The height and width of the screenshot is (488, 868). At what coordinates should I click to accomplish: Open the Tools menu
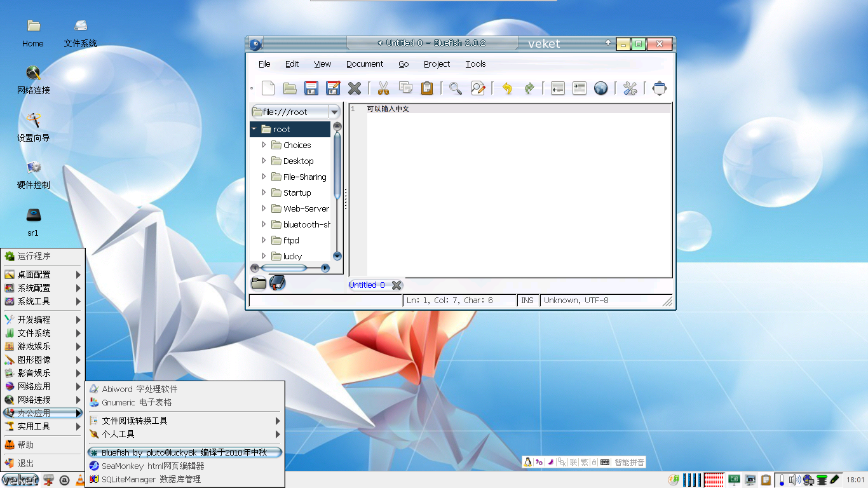(x=475, y=64)
